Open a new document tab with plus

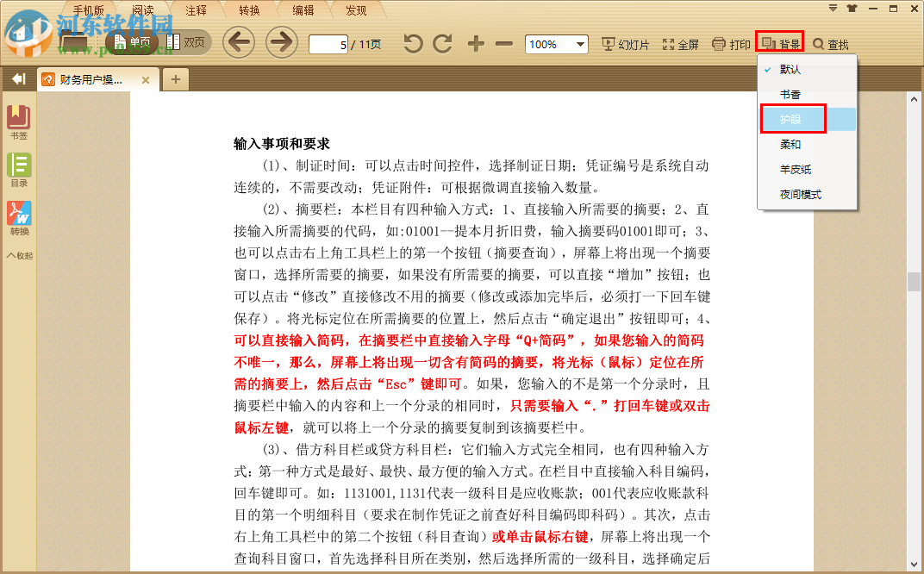[178, 79]
